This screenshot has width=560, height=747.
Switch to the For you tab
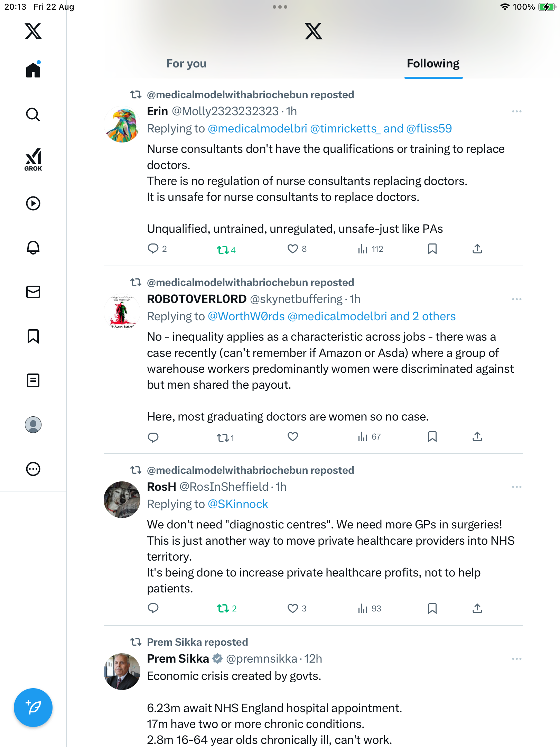tap(186, 64)
